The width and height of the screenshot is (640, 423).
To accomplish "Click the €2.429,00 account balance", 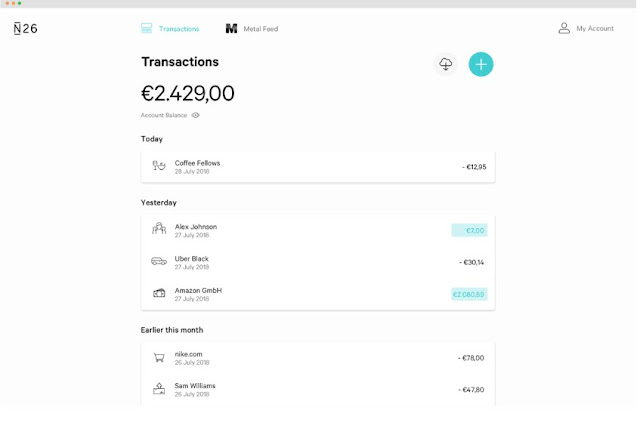I will (188, 94).
